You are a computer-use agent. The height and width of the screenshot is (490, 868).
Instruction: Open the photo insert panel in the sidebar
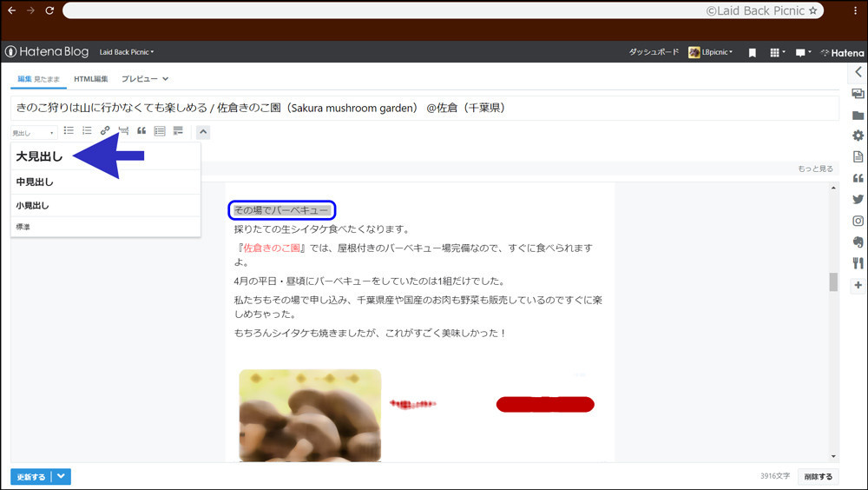click(x=858, y=94)
